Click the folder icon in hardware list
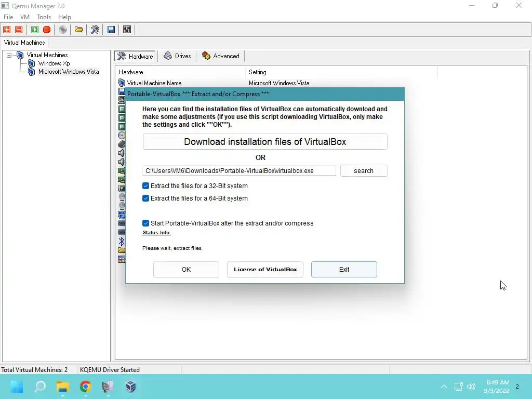Image resolution: width=532 pixels, height=399 pixels. (x=122, y=250)
